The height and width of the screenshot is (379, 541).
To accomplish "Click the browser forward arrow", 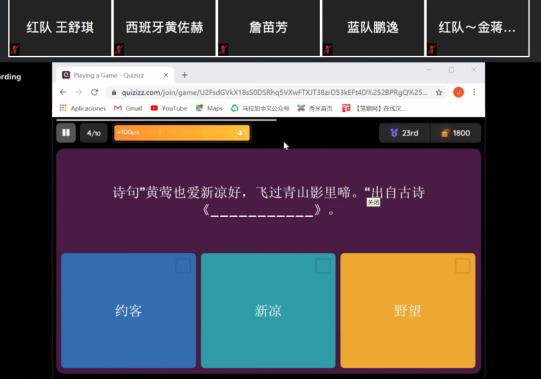I will click(x=79, y=92).
